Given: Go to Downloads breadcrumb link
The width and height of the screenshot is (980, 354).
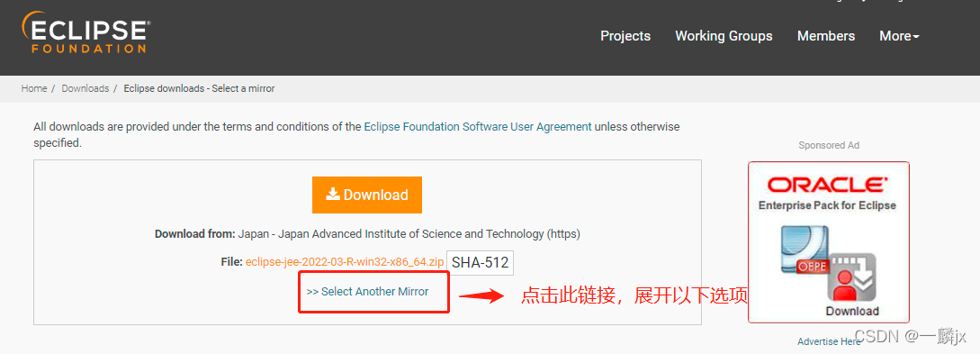Looking at the screenshot, I should coord(85,88).
